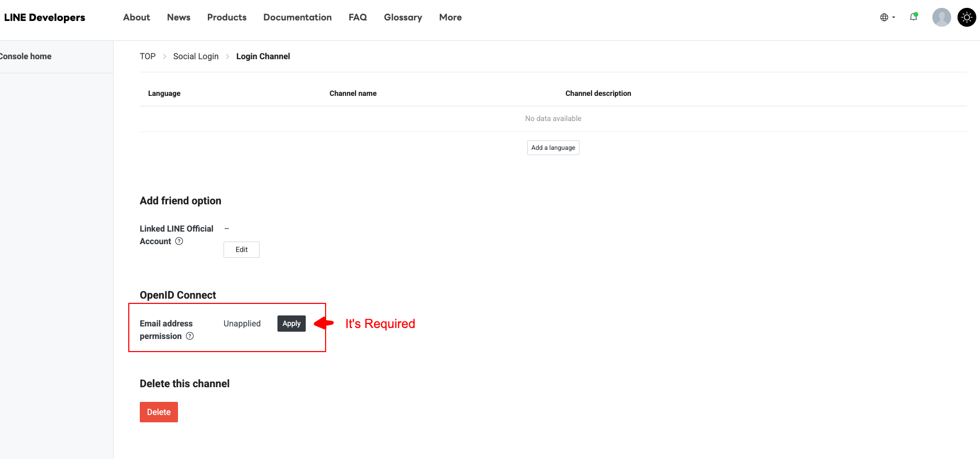Click the Add friend option heading
The height and width of the screenshot is (459, 980).
(x=181, y=201)
